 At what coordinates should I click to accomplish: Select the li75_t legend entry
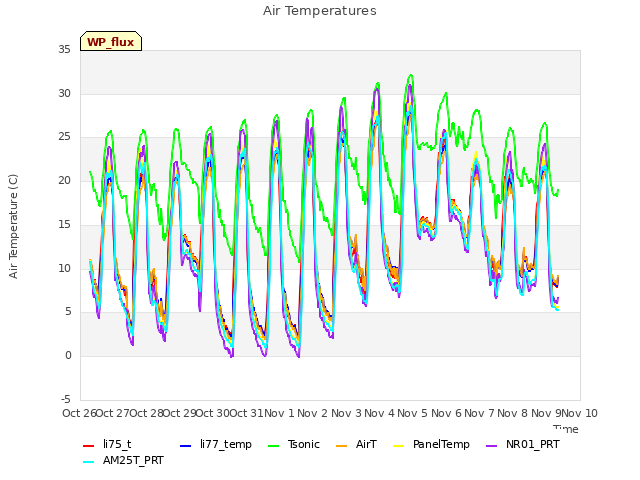[107, 444]
